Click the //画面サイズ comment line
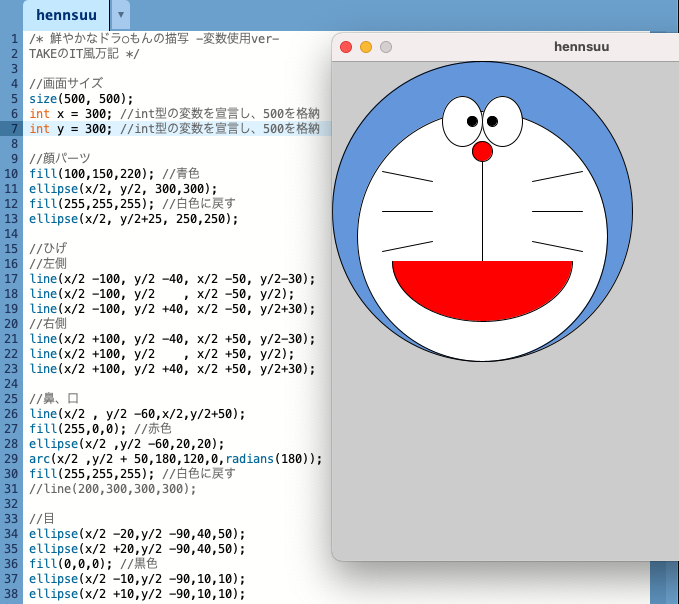679x604 pixels. 66,84
